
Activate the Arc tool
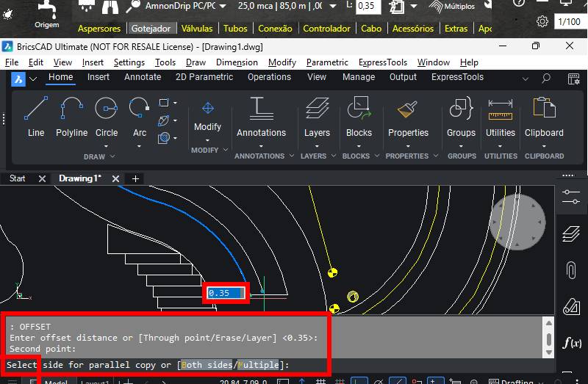pyautogui.click(x=139, y=116)
